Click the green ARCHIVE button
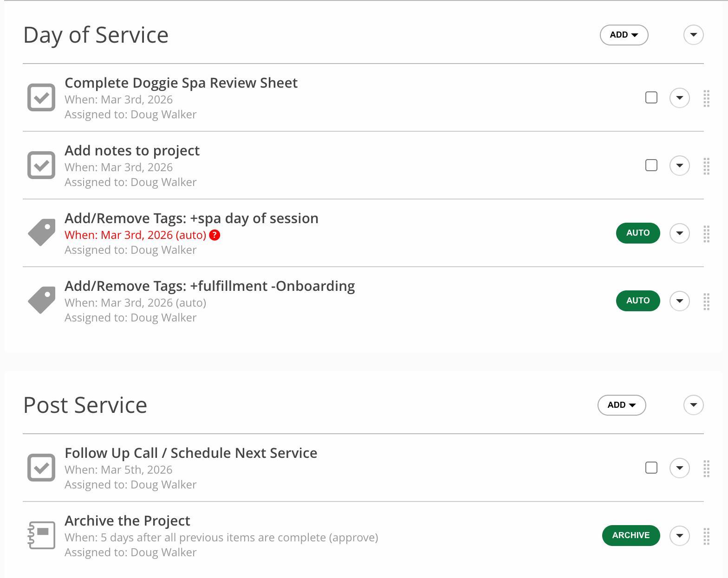The width and height of the screenshot is (728, 578). [x=630, y=535]
